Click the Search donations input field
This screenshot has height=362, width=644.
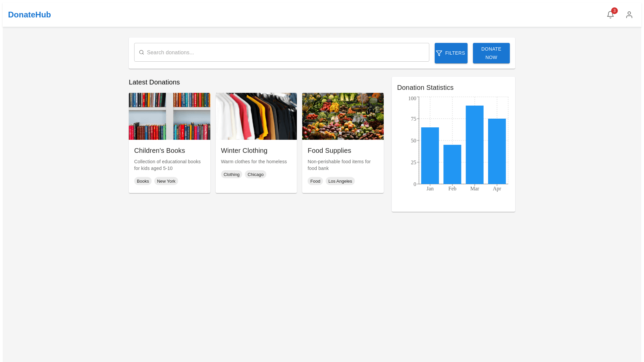(x=285, y=52)
